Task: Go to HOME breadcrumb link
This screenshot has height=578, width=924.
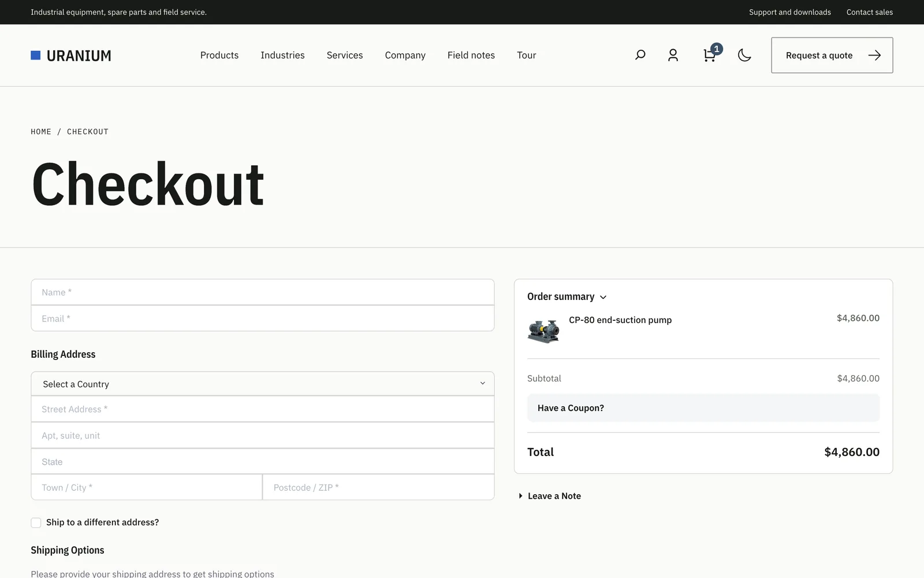Action: (41, 132)
